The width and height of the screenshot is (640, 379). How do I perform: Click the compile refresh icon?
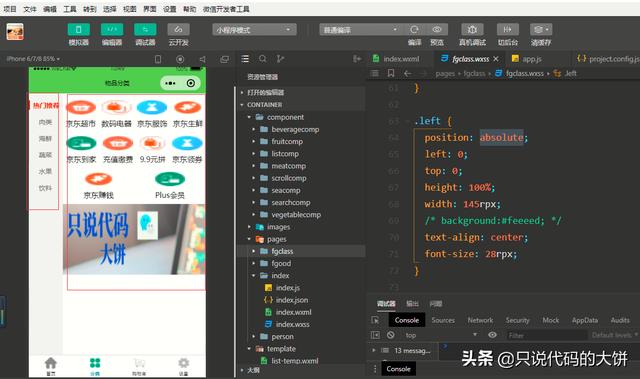click(414, 29)
